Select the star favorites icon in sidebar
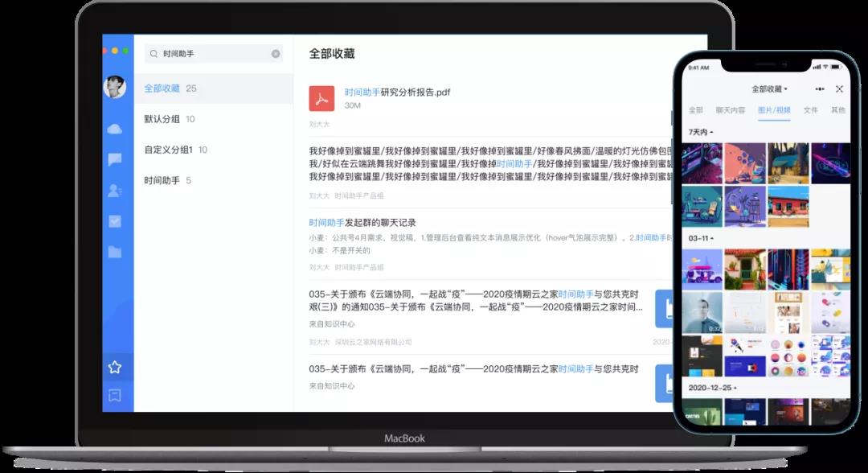 [115, 367]
